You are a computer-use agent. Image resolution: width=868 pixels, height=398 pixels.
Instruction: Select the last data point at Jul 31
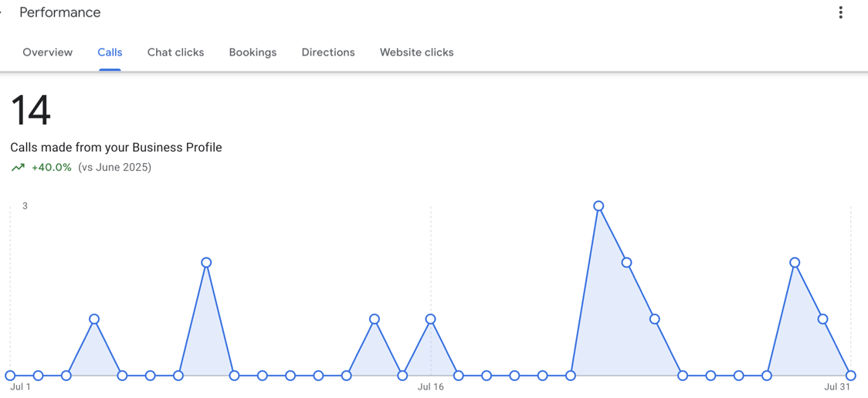point(851,376)
